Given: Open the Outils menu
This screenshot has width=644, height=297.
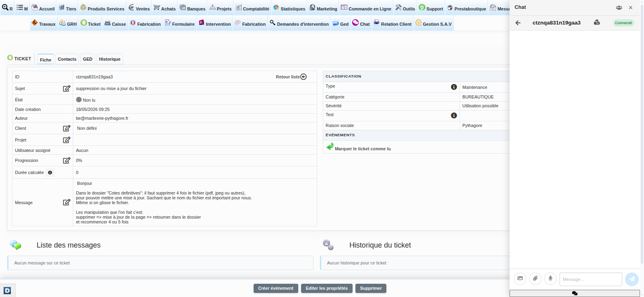Looking at the screenshot, I should pyautogui.click(x=405, y=8).
